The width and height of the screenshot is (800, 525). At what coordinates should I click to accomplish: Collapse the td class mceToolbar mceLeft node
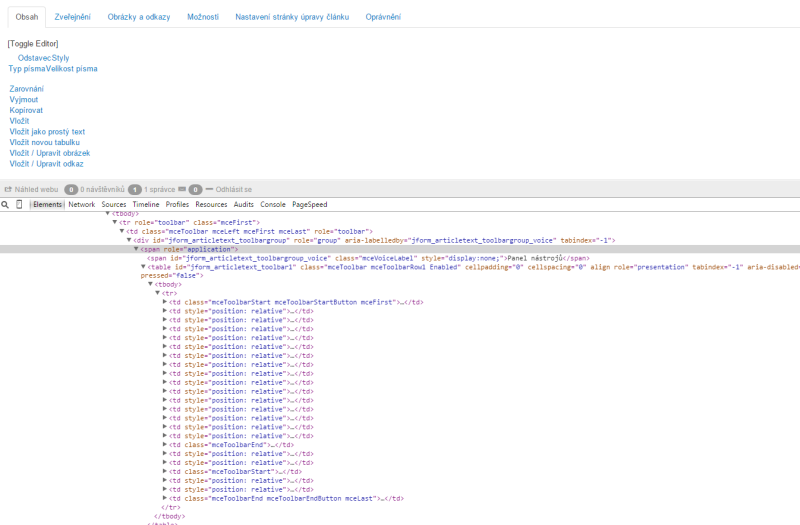click(122, 231)
